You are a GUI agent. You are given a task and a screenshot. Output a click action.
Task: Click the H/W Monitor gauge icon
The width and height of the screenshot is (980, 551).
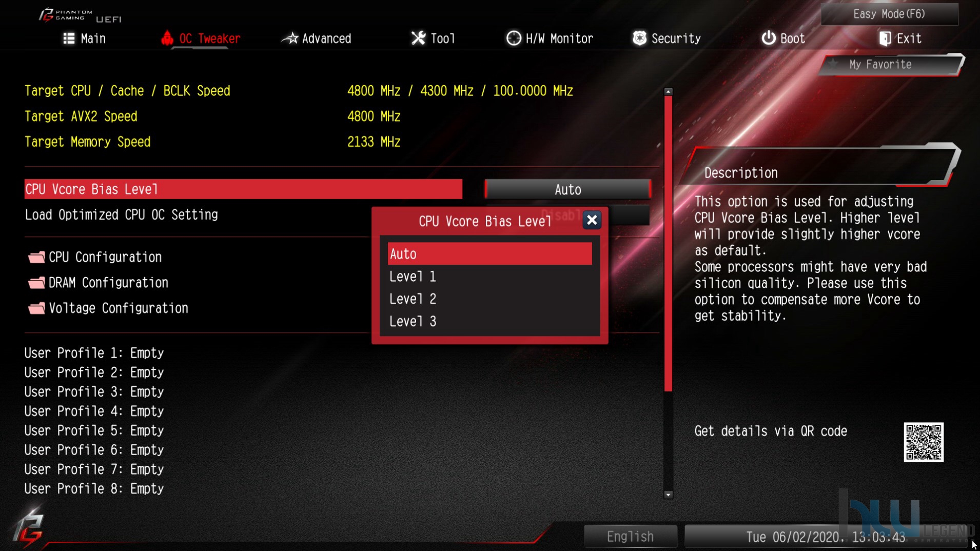[513, 38]
